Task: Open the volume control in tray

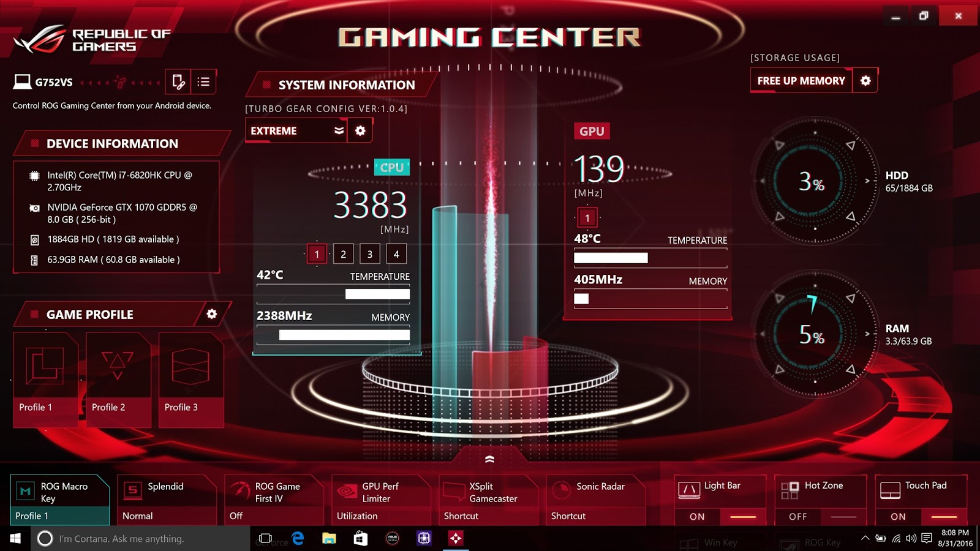Action: pos(911,538)
